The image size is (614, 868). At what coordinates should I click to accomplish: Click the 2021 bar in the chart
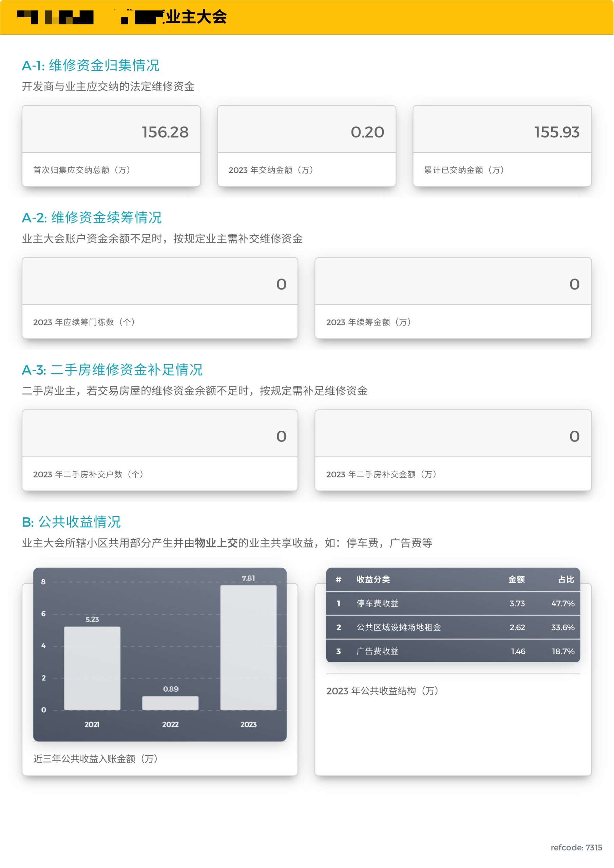(92, 668)
